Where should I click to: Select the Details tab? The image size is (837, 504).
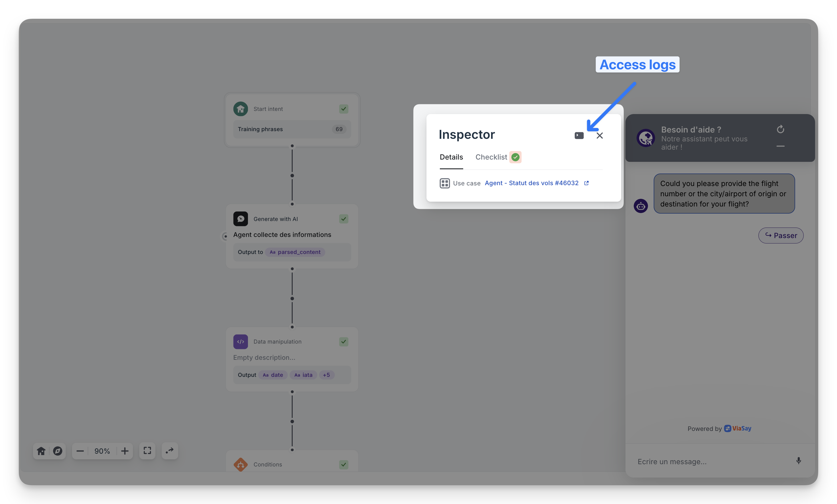[x=451, y=157]
